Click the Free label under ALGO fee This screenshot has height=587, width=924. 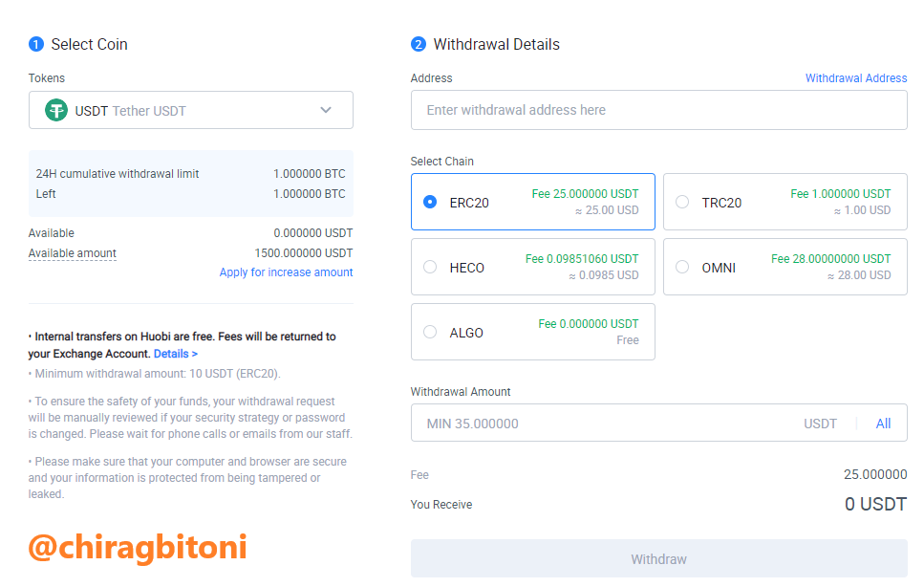coord(628,340)
